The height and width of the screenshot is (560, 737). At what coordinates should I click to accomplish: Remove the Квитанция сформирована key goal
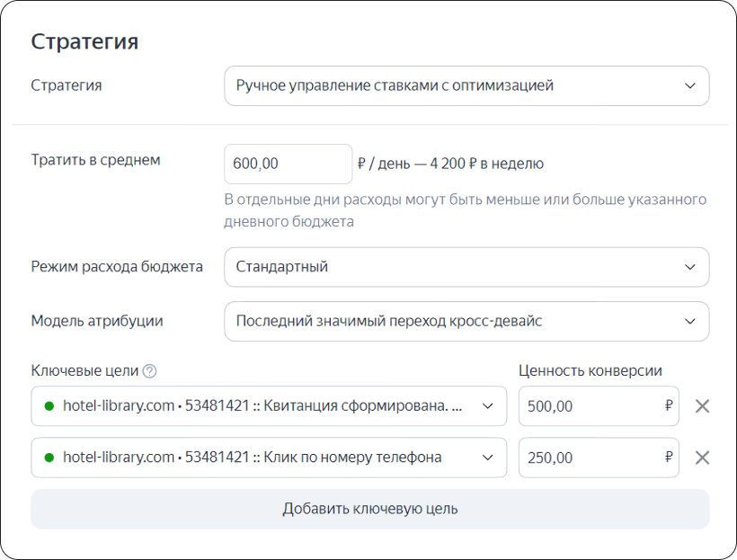[x=702, y=406]
